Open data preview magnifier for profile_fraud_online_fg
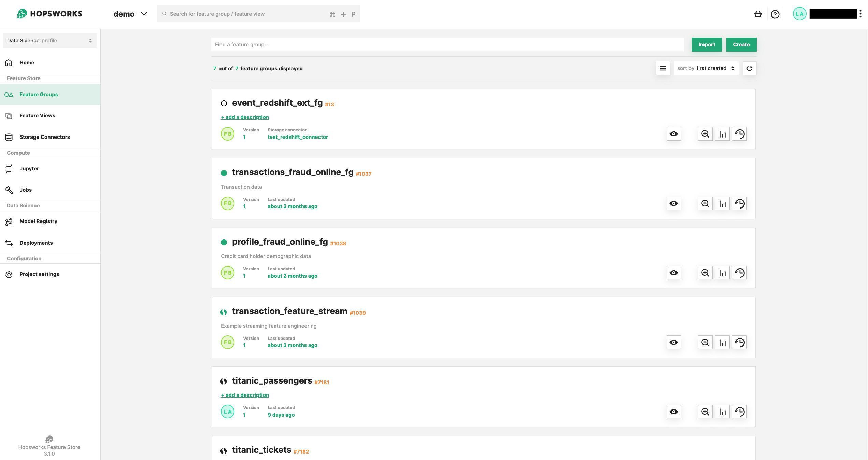The width and height of the screenshot is (868, 460). coord(705,273)
